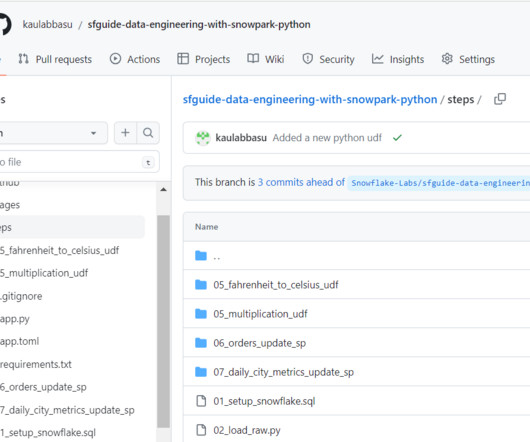The image size is (530, 442).
Task: Open file 02_load_raw.py in file list
Action: (x=247, y=430)
